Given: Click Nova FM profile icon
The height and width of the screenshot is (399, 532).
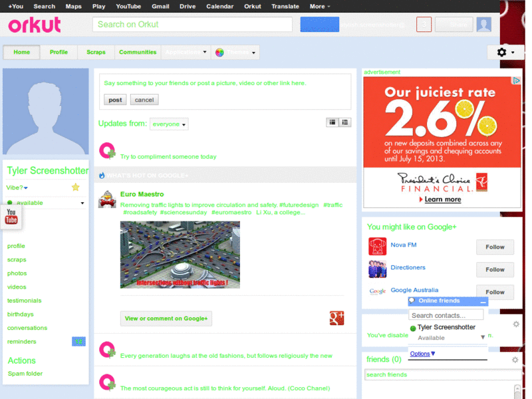Looking at the screenshot, I should click(378, 246).
